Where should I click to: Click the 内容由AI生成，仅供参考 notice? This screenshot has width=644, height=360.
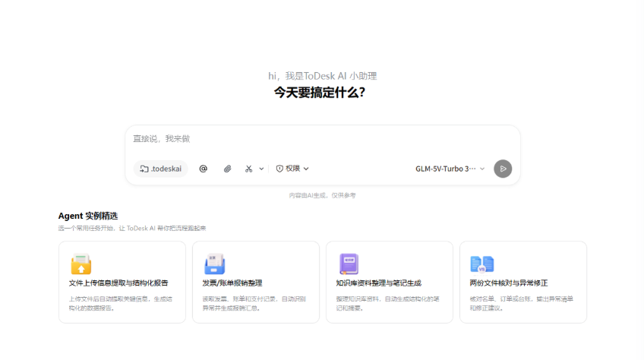323,195
